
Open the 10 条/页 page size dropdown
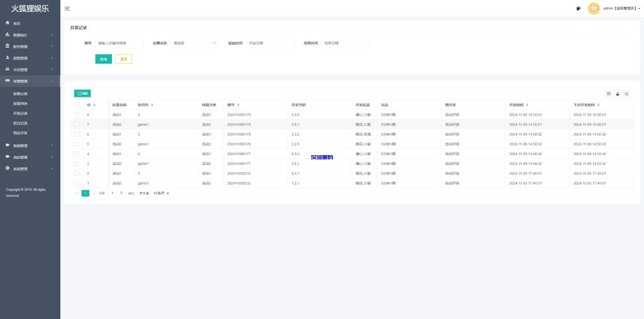click(x=162, y=193)
